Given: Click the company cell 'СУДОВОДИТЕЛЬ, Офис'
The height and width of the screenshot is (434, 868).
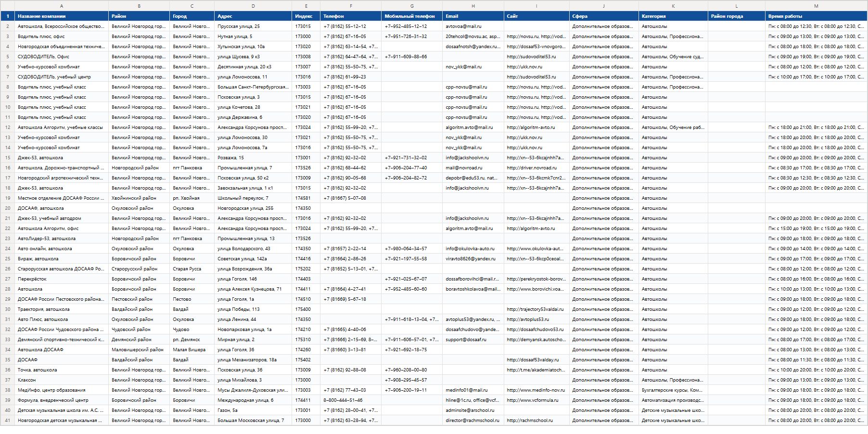Looking at the screenshot, I should coord(62,57).
